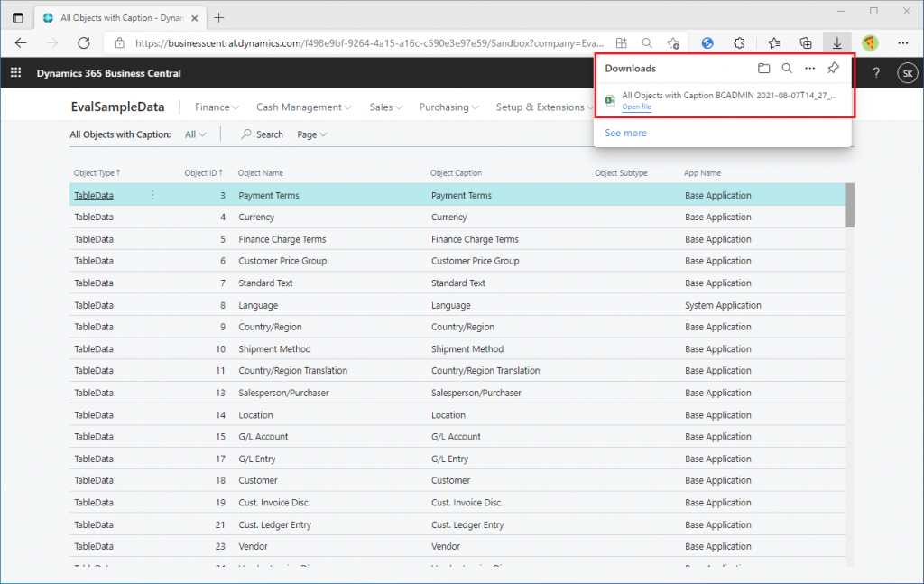Search downloads with the magnifier icon
The width and height of the screenshot is (924, 584).
pyautogui.click(x=787, y=69)
